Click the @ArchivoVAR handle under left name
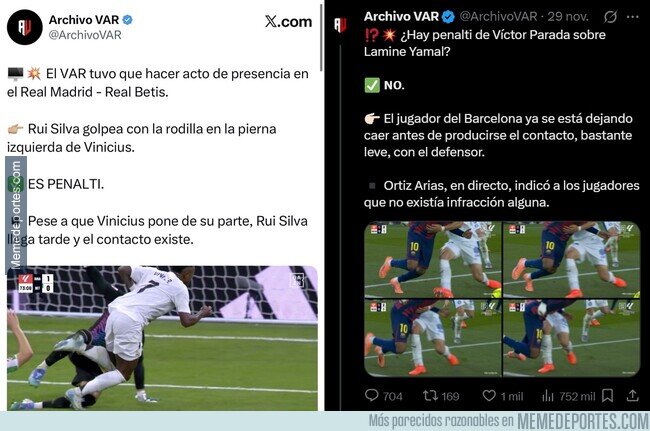The image size is (650, 431). coord(85,35)
